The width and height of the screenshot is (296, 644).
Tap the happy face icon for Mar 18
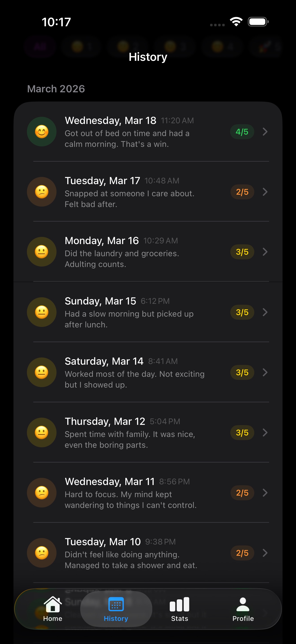point(42,132)
